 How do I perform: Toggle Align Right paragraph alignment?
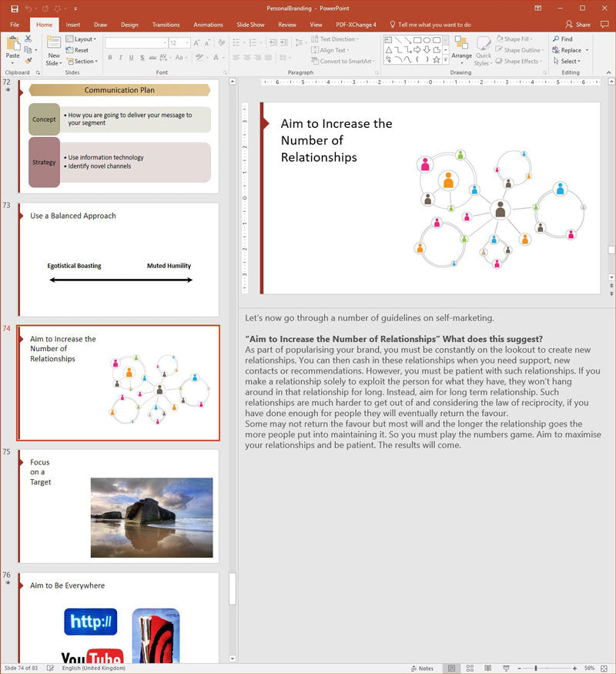pyautogui.click(x=257, y=57)
